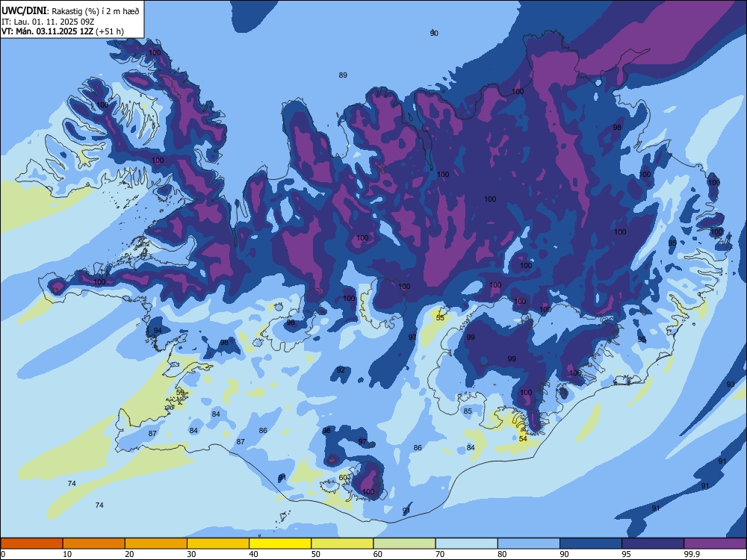Click the '89' humidity value over the northern sea

343,75
